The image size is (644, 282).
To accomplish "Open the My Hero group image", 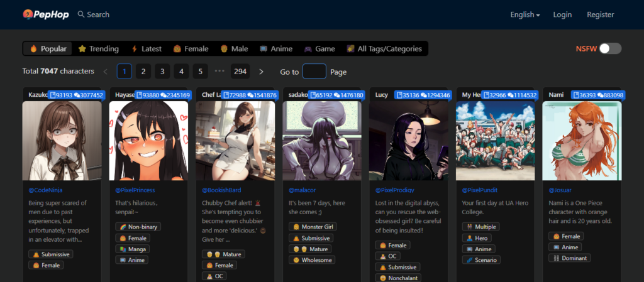I will [496, 141].
